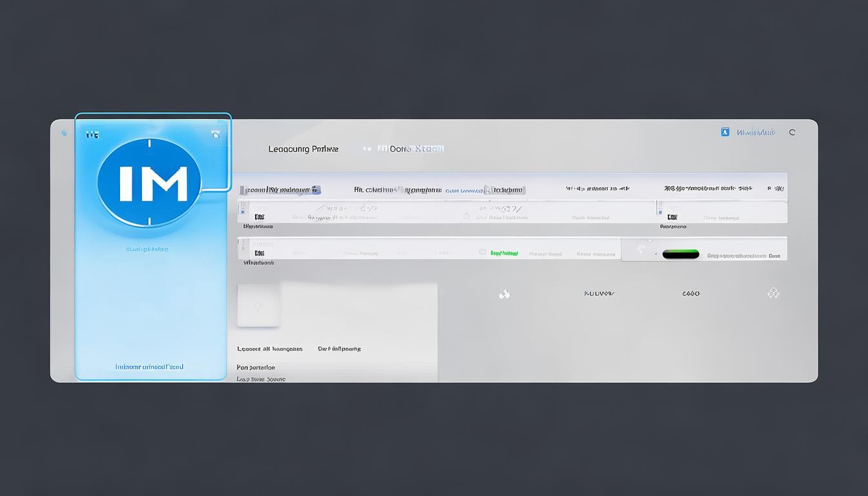
Task: Select the blue text tab in column header
Action: click(464, 190)
